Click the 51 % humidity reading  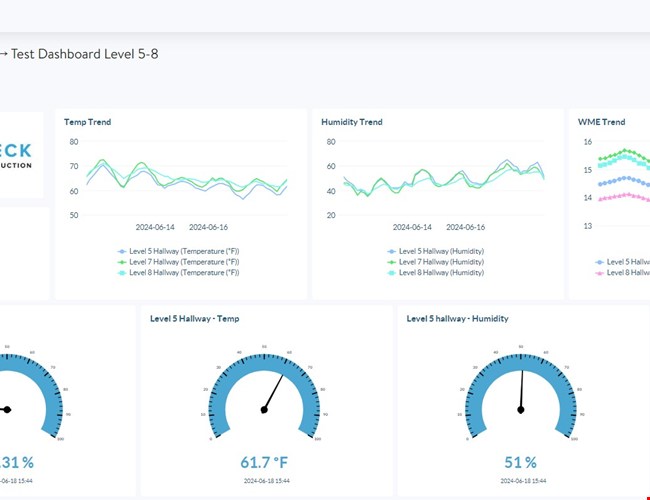pyautogui.click(x=521, y=462)
